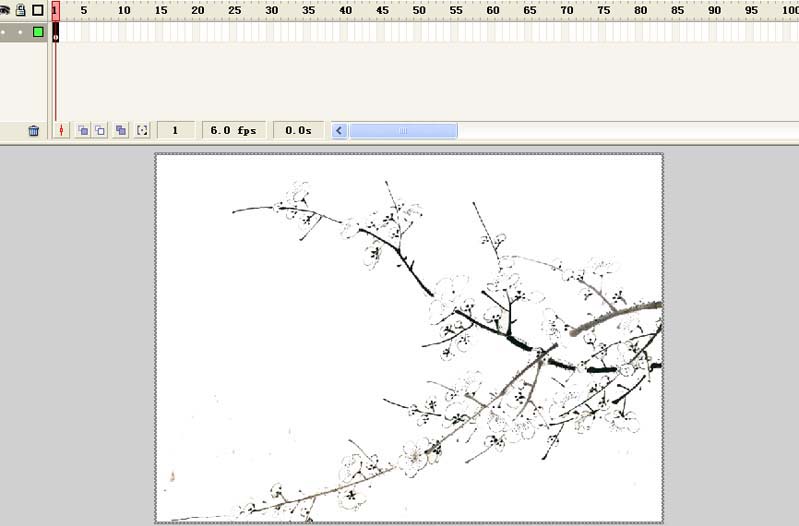799x526 pixels.
Task: Toggle the layer's visibility dot under the eye column
Action: click(x=4, y=32)
